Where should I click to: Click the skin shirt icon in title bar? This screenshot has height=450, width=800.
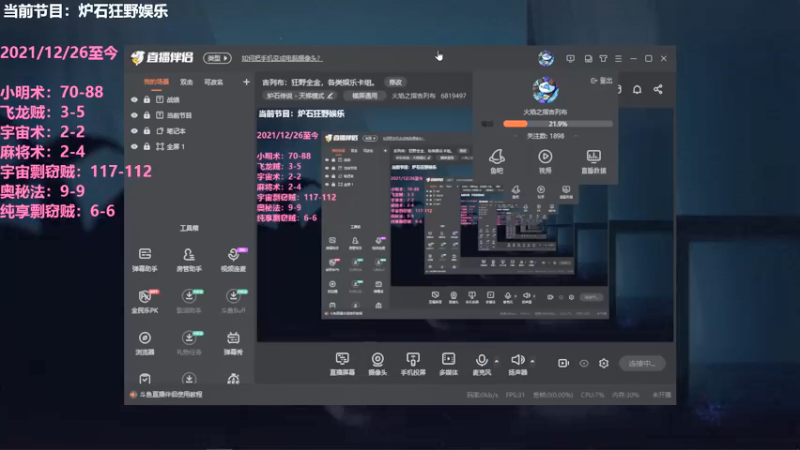point(603,59)
